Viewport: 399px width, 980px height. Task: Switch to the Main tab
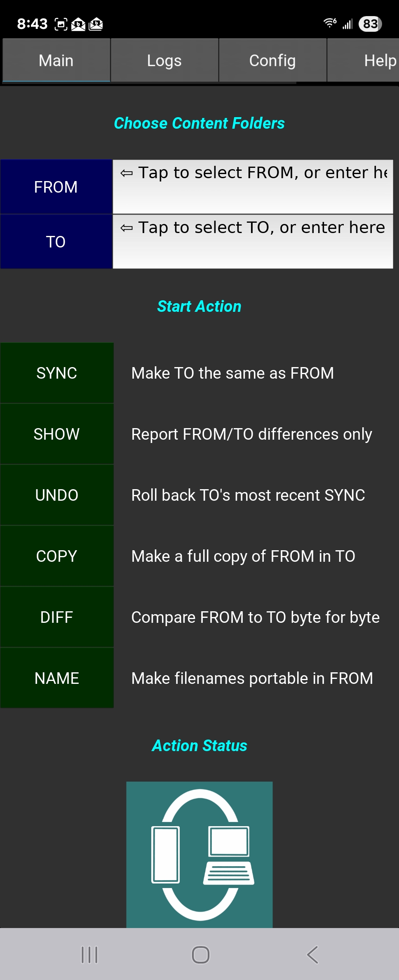(x=56, y=61)
